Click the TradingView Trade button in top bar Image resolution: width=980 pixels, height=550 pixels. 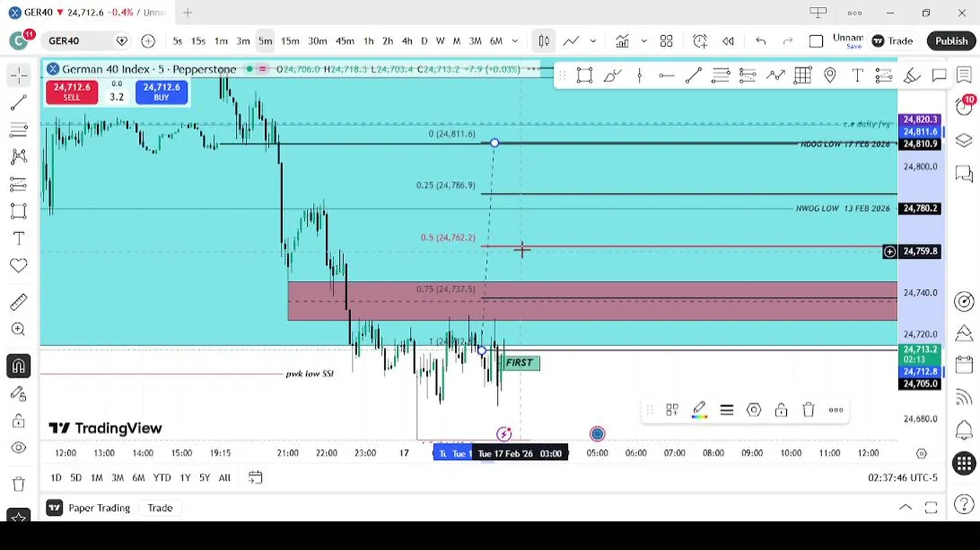click(892, 40)
